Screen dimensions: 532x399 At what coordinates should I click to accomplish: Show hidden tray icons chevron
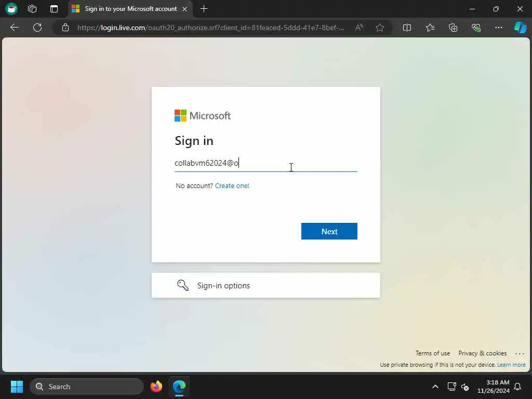[435, 387]
